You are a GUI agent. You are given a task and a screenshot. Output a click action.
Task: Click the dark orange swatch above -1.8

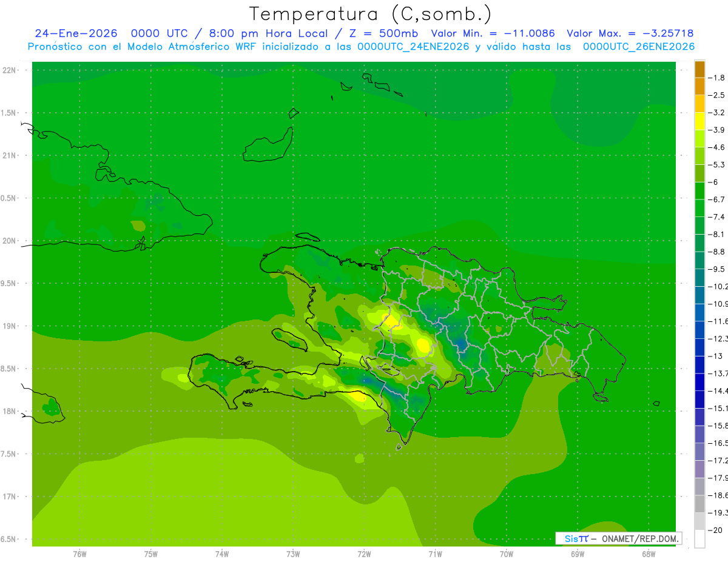click(x=699, y=69)
